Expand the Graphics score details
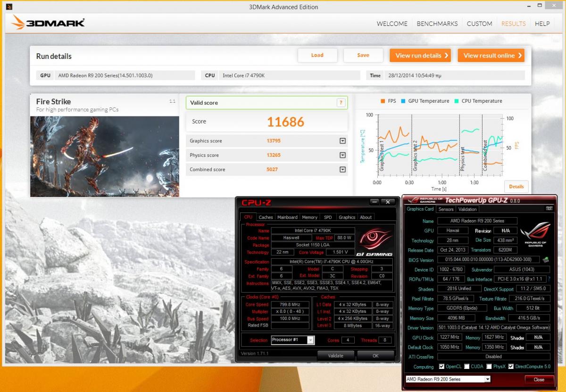The image size is (566, 392). click(x=342, y=141)
